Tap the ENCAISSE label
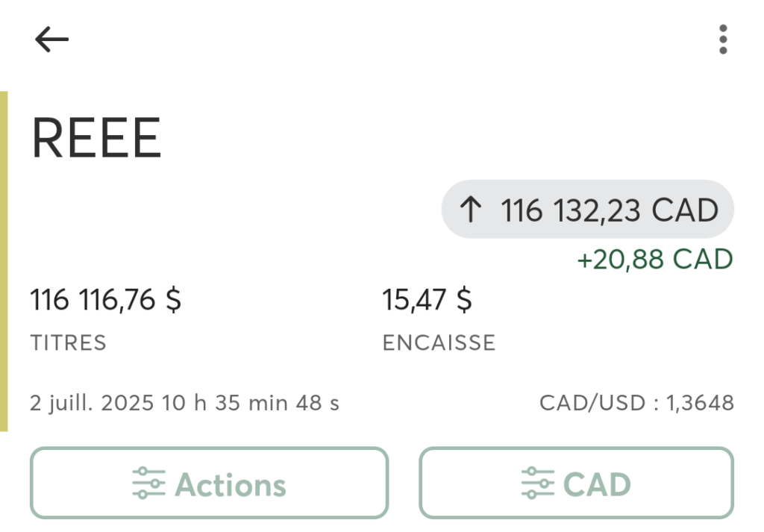764x532 pixels. 439,343
